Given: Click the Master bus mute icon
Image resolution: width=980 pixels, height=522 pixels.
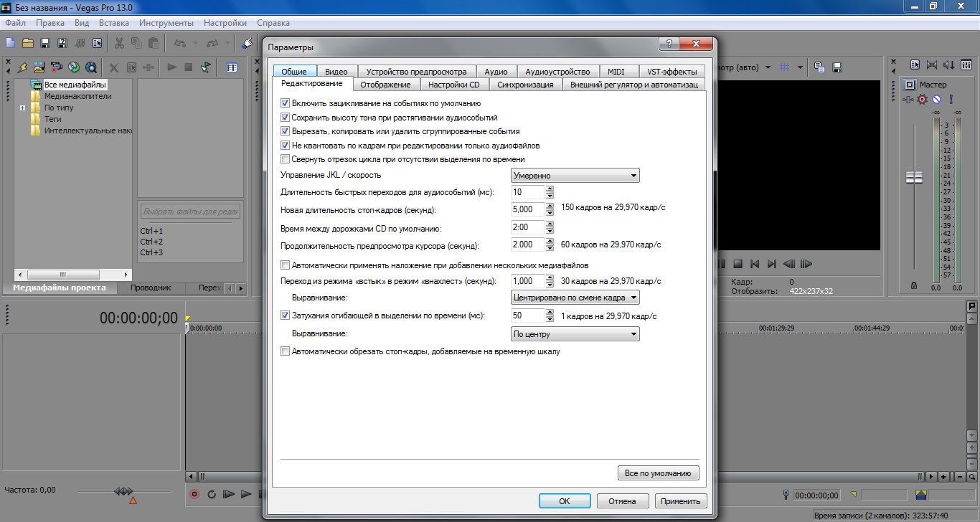Looking at the screenshot, I should (x=936, y=99).
